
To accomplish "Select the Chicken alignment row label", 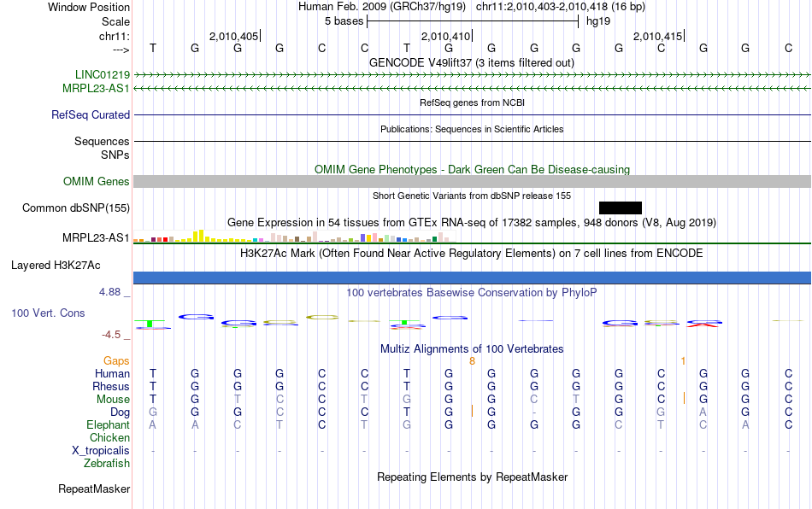I will pyautogui.click(x=109, y=437).
